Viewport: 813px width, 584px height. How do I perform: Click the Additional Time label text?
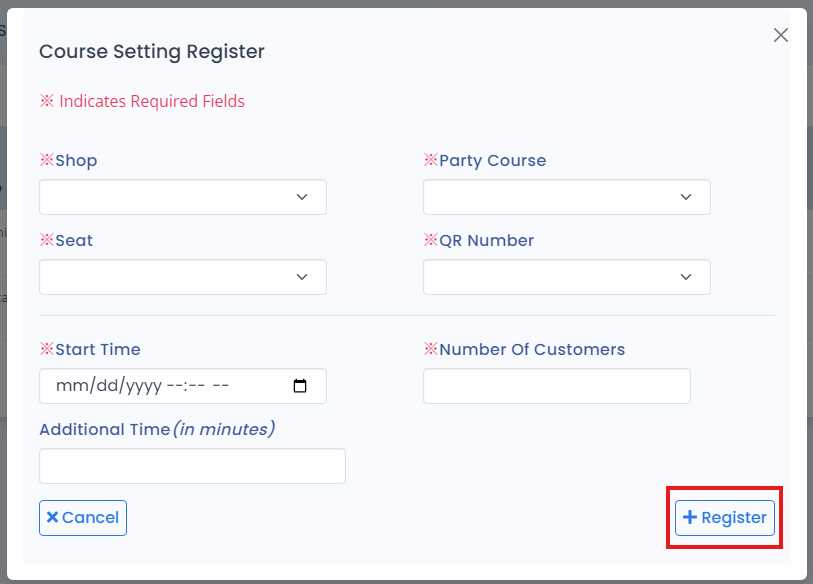point(105,429)
